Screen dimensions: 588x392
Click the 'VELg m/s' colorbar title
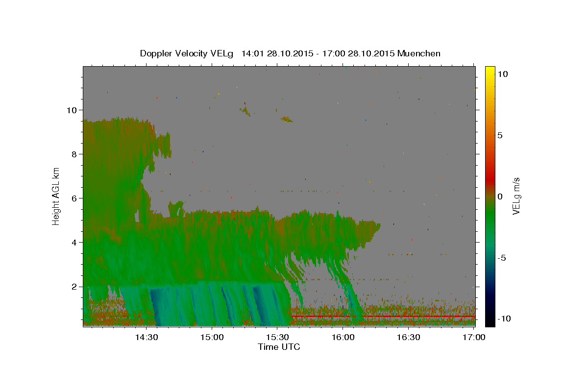516,196
